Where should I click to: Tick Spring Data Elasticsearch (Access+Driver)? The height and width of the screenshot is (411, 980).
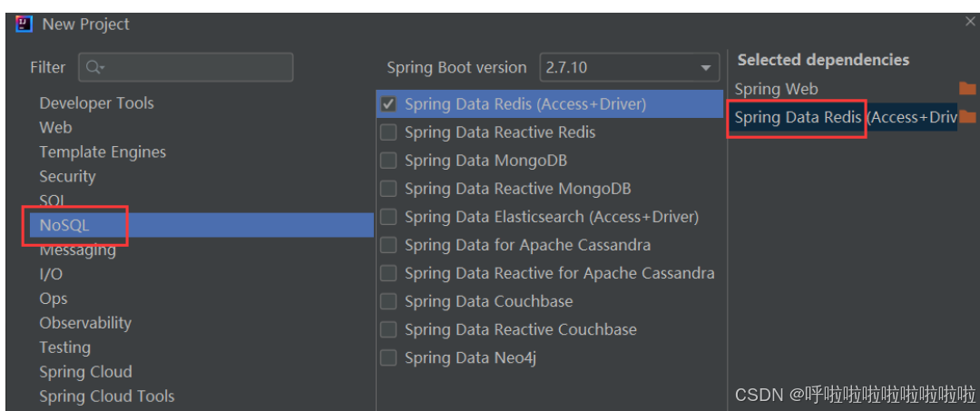388,217
